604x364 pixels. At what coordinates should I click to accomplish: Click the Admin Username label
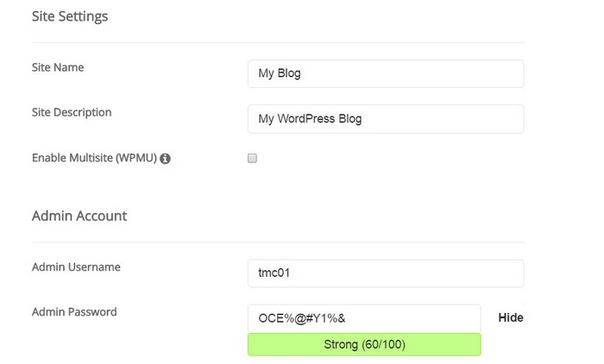click(x=76, y=267)
